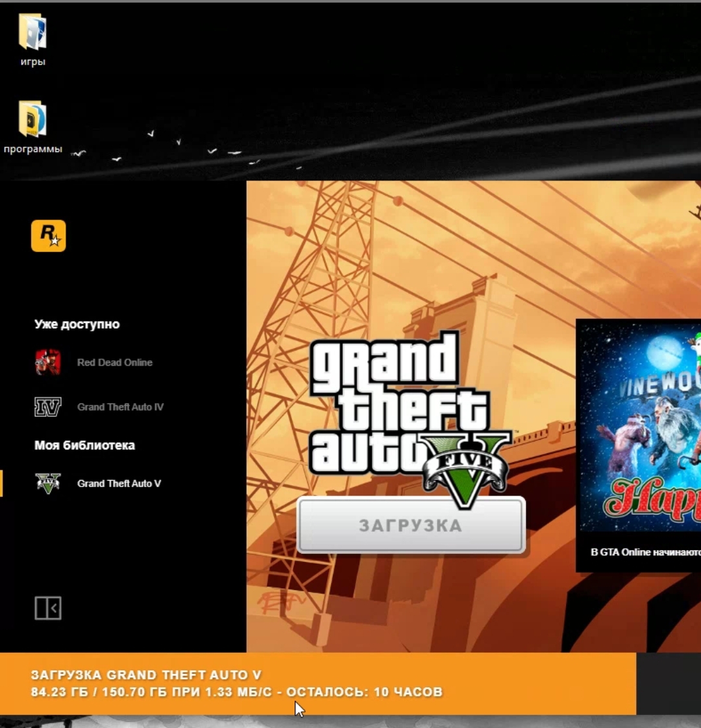Open Grand Theft Auto V in library
Image resolution: width=701 pixels, height=728 pixels.
[119, 483]
